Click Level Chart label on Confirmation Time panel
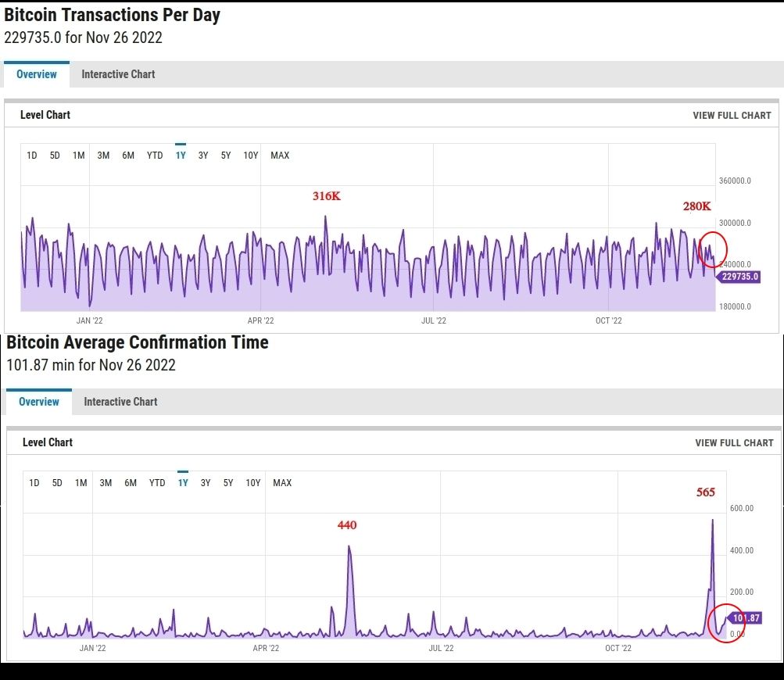 tap(48, 442)
